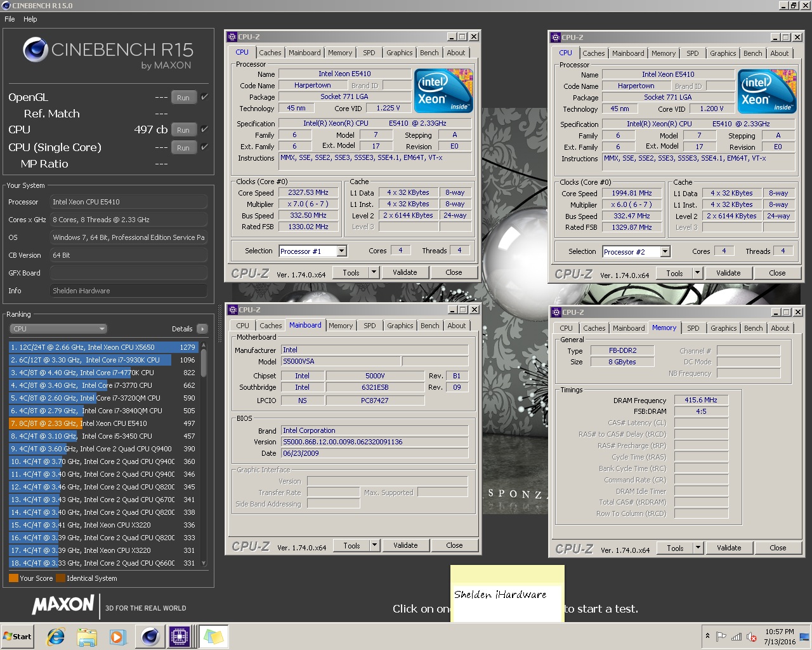This screenshot has height=650, width=812.
Task: Click CPU-Z title icon of Memory window
Action: tap(556, 312)
